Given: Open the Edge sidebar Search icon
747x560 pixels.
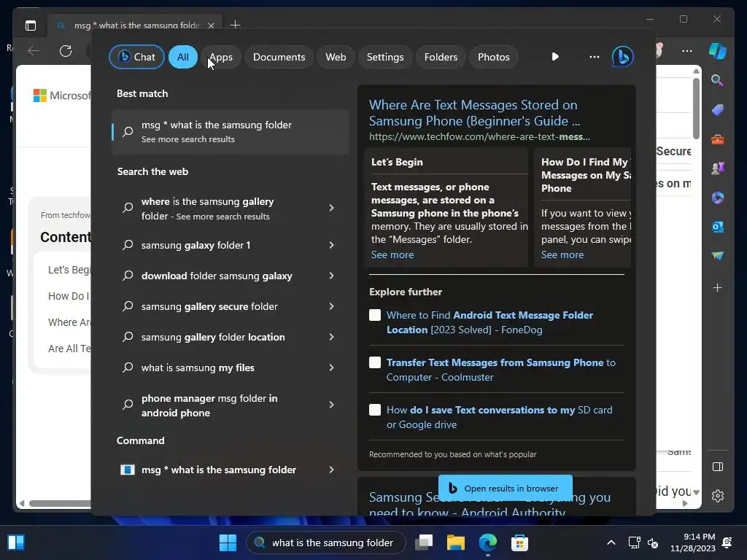Looking at the screenshot, I should (x=718, y=80).
